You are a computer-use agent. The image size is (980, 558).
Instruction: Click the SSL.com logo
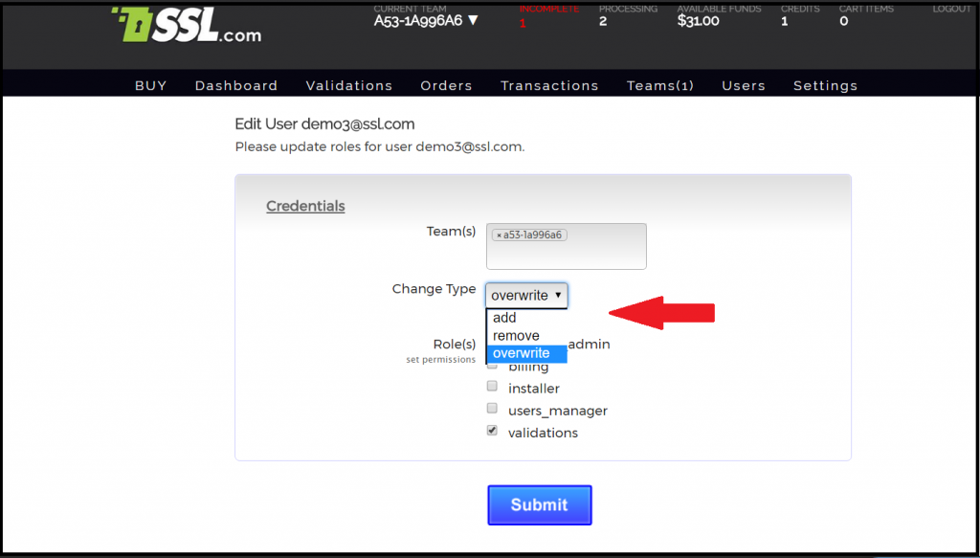(186, 26)
